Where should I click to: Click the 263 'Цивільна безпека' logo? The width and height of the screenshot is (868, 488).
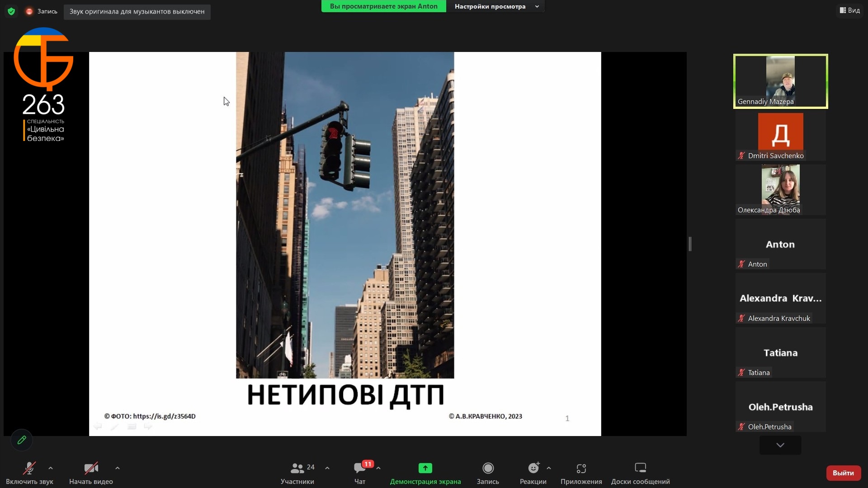tap(43, 85)
